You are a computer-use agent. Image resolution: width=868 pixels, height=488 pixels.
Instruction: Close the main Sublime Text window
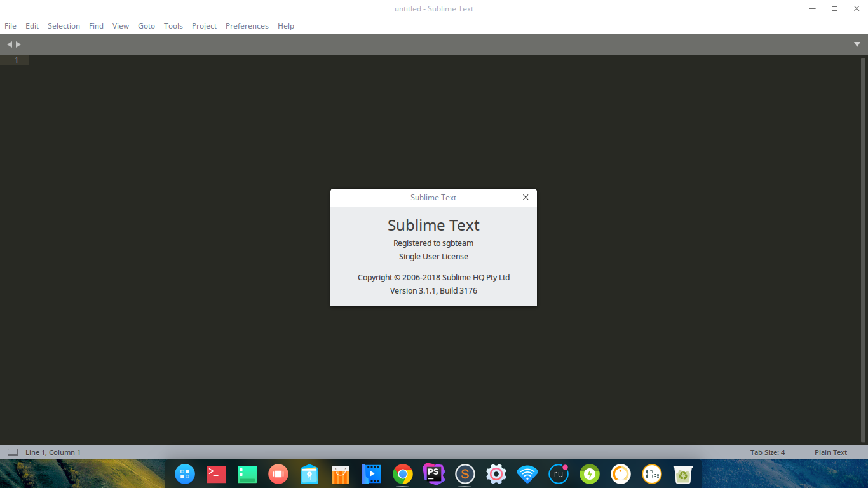click(856, 9)
